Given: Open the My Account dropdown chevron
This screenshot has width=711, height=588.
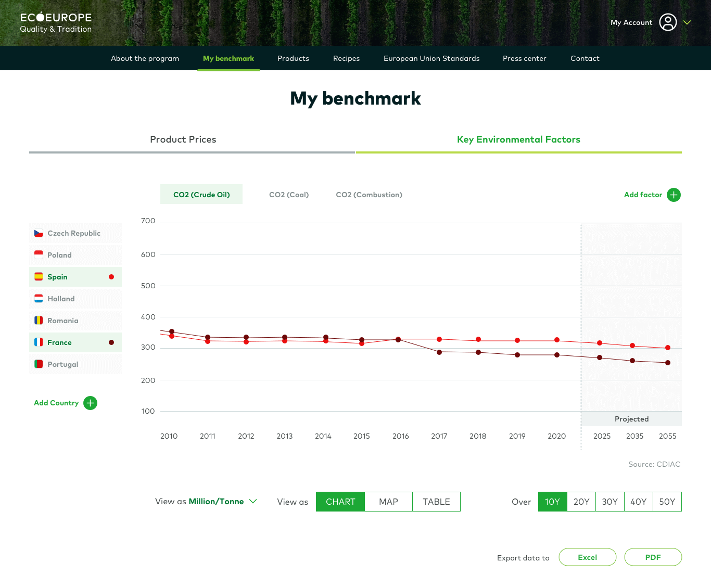Looking at the screenshot, I should click(687, 22).
